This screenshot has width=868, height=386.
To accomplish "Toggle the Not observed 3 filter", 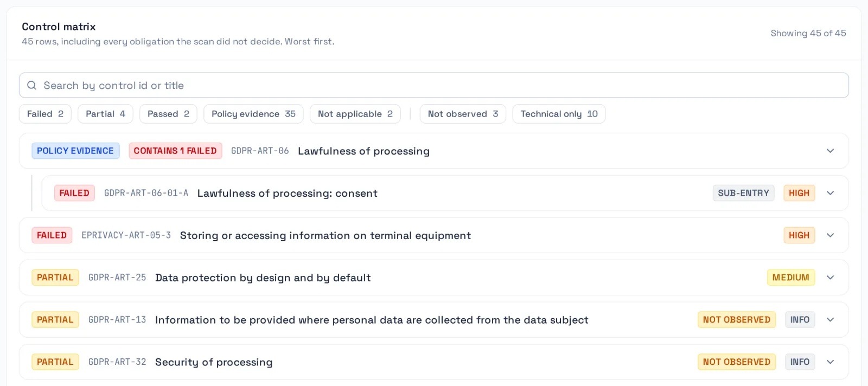I will pos(463,114).
